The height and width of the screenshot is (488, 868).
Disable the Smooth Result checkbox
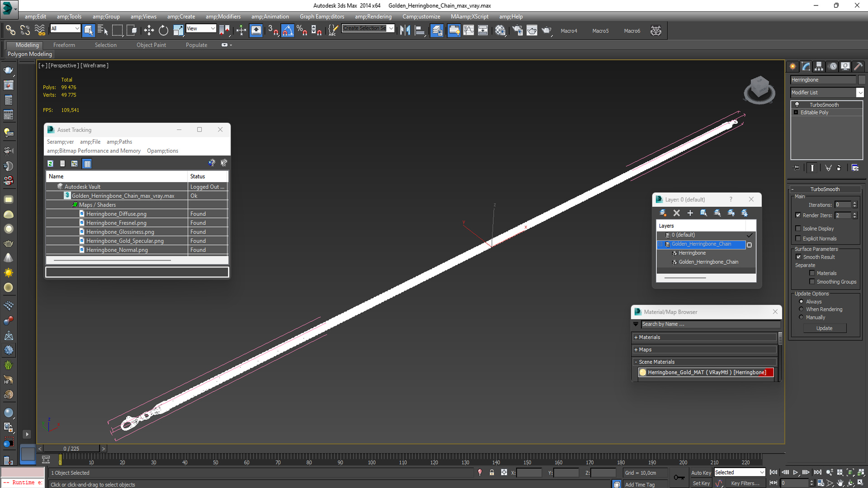coord(798,257)
